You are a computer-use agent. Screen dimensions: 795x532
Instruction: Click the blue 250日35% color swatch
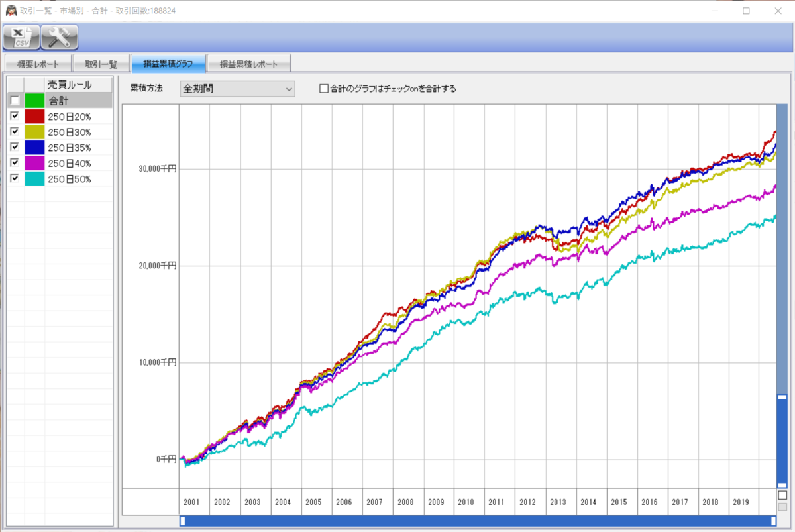click(x=34, y=147)
